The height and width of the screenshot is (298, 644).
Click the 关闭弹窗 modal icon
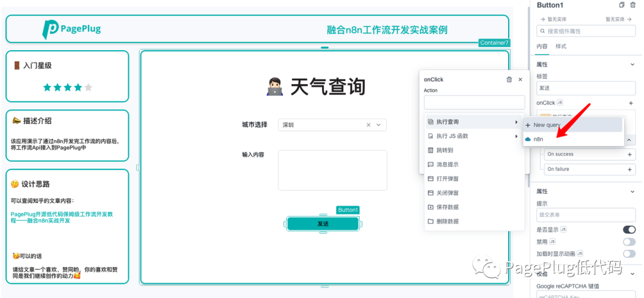[431, 193]
